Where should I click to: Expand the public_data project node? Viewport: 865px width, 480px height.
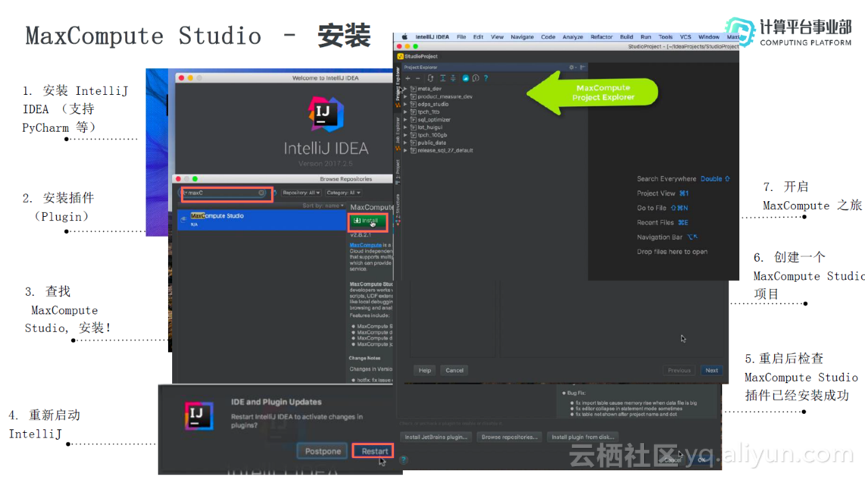pos(405,143)
